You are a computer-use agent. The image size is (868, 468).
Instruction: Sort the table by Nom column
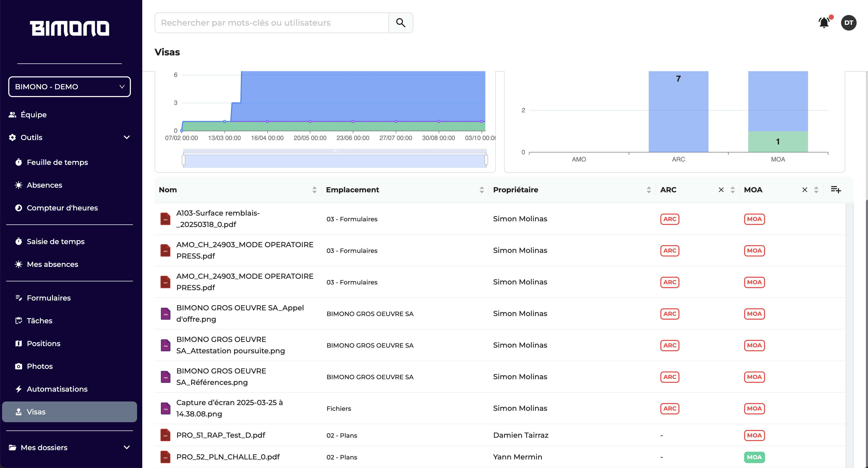pos(314,190)
